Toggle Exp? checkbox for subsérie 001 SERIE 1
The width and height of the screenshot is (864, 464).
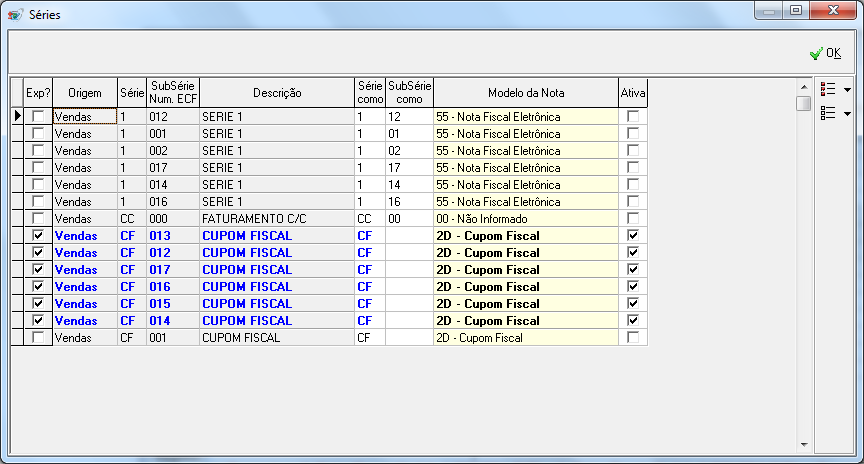(x=38, y=133)
